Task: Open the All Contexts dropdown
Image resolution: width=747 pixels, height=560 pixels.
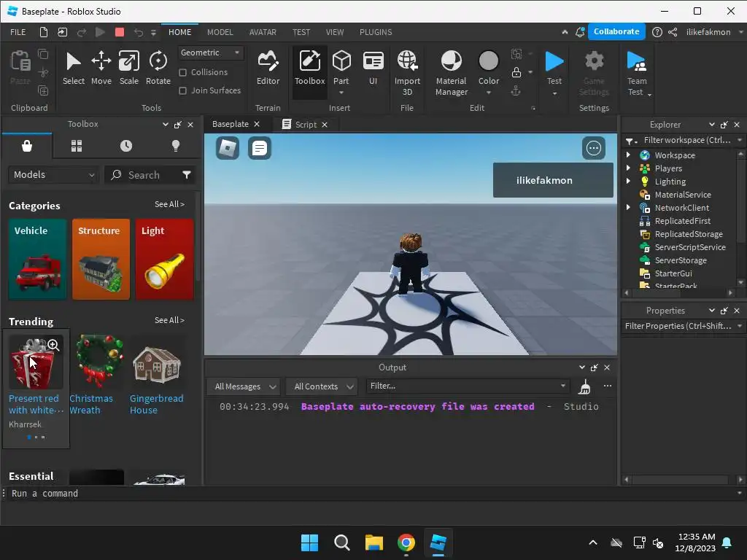Action: point(323,386)
